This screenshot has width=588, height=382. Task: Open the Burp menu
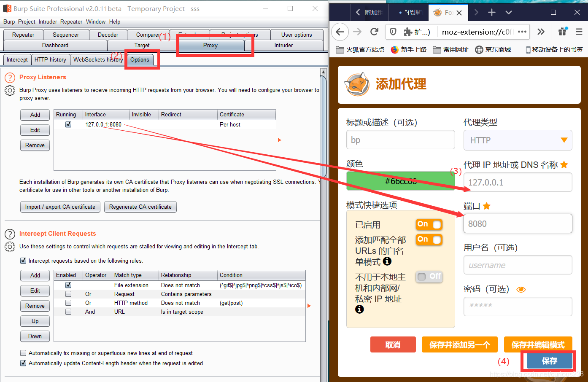pyautogui.click(x=9, y=22)
